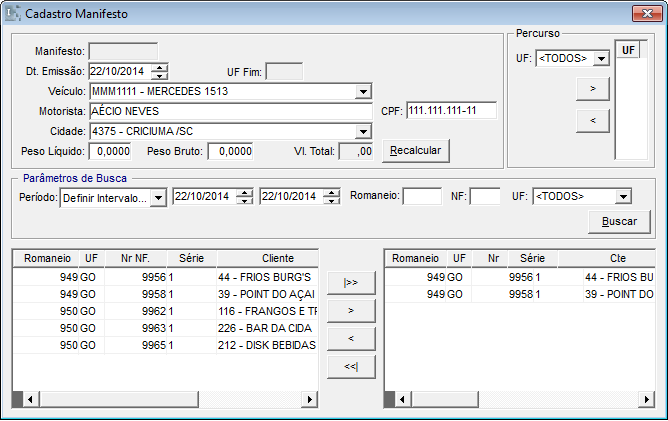668x421 pixels.
Task: Open the Período dropdown
Action: [x=158, y=197]
